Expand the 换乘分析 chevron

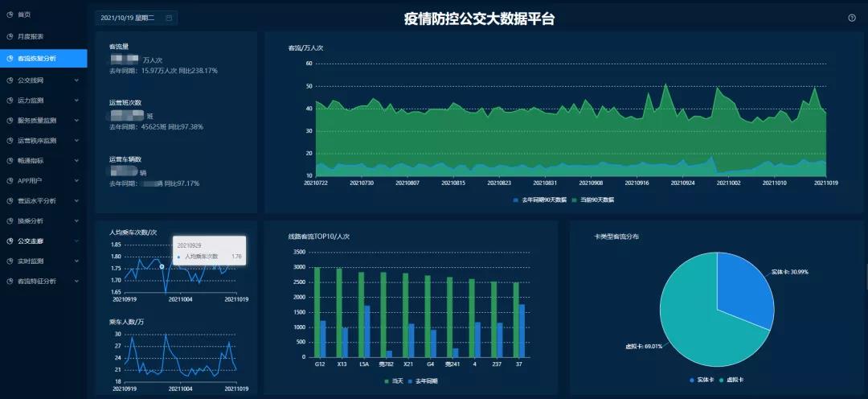pos(76,221)
